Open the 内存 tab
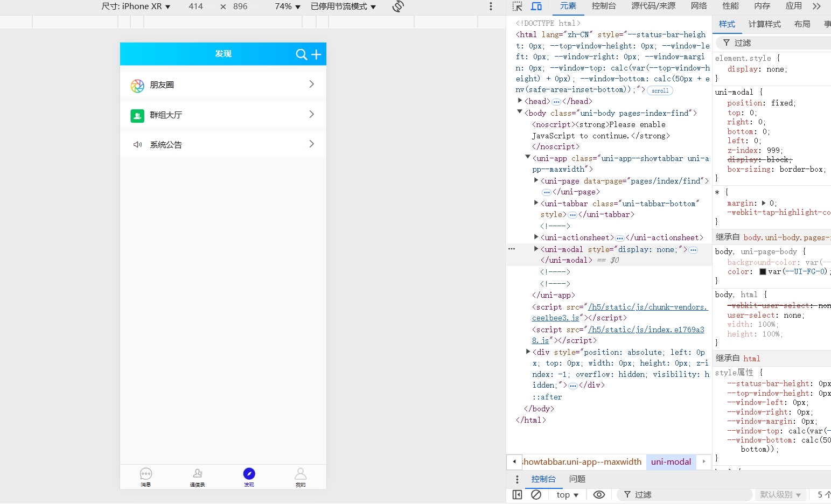This screenshot has height=504, width=831. [x=762, y=6]
